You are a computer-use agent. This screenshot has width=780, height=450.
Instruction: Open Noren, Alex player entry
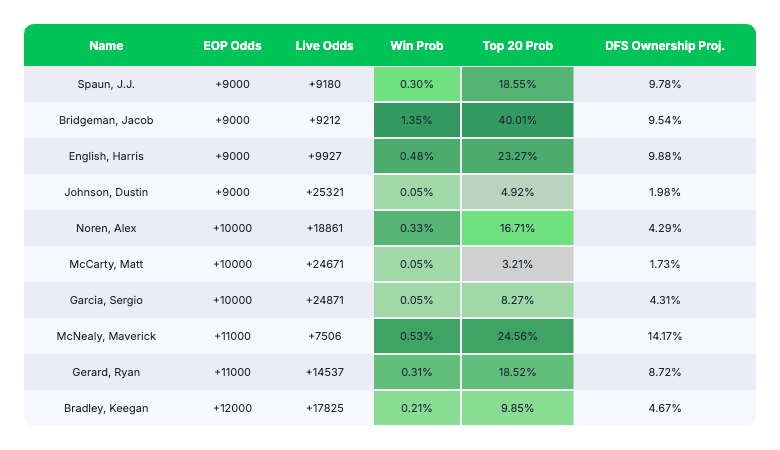[x=106, y=228]
